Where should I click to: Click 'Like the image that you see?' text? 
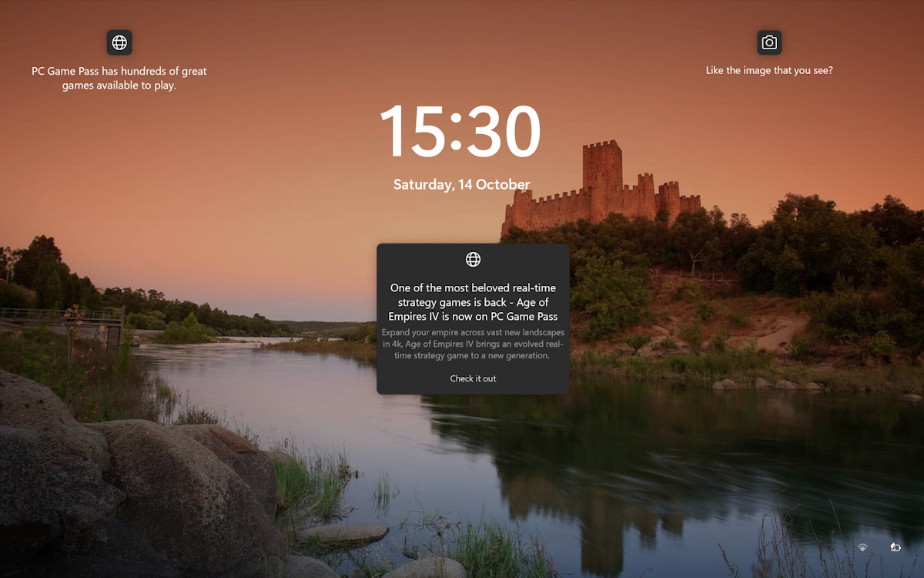click(768, 70)
